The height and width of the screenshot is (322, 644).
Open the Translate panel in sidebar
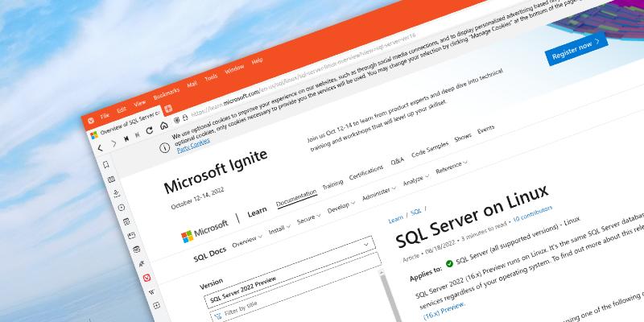point(142,263)
